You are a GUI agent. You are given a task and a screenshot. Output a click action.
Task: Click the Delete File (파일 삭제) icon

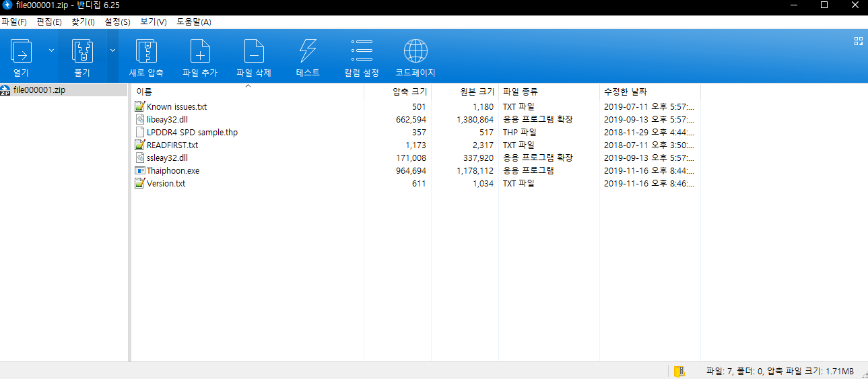pyautogui.click(x=254, y=51)
